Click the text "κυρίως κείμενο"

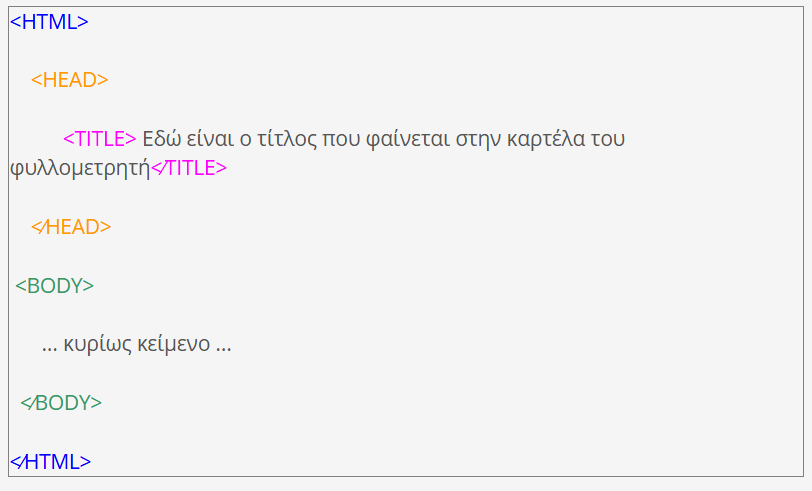pos(137,344)
